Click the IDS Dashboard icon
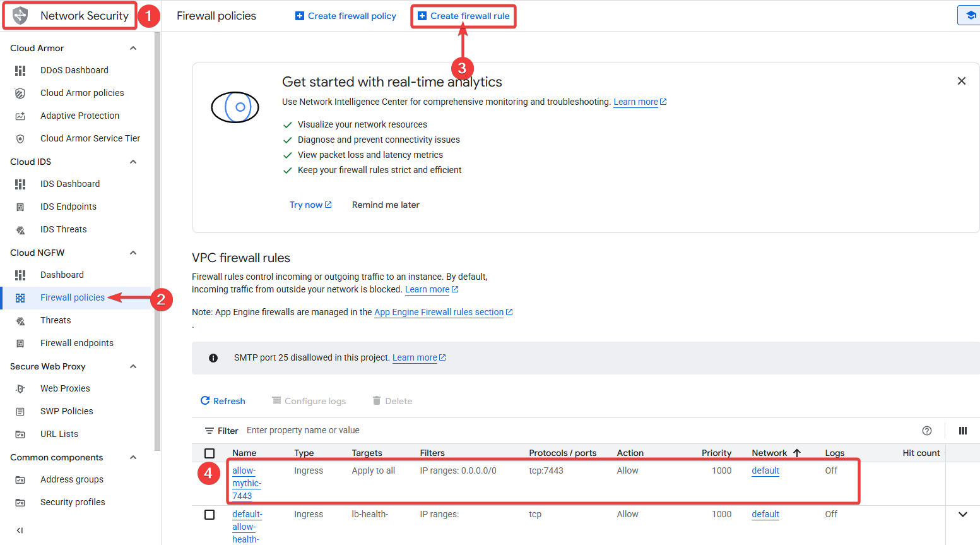 (x=20, y=184)
